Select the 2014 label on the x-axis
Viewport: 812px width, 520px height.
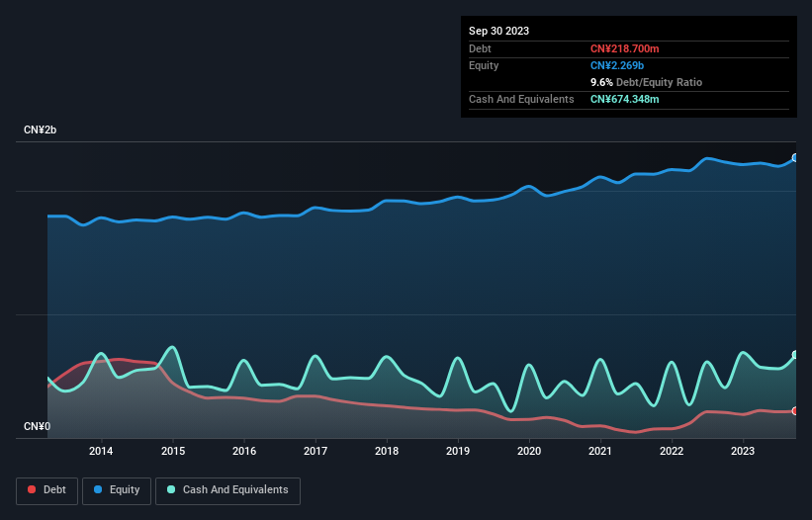coord(101,452)
